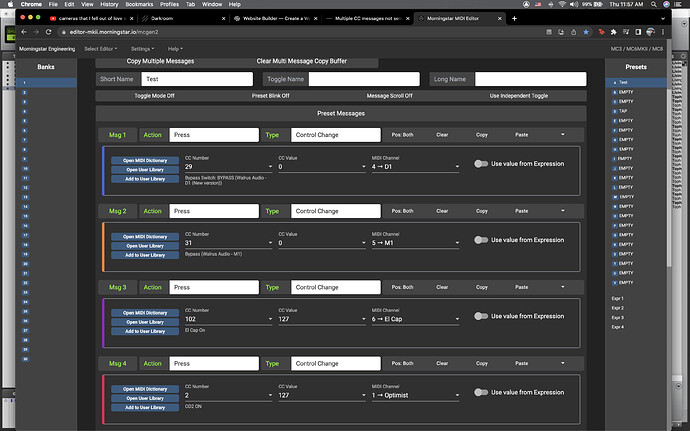The image size is (690, 431).
Task: Open the Select Editor dropdown menu
Action: pyautogui.click(x=100, y=48)
